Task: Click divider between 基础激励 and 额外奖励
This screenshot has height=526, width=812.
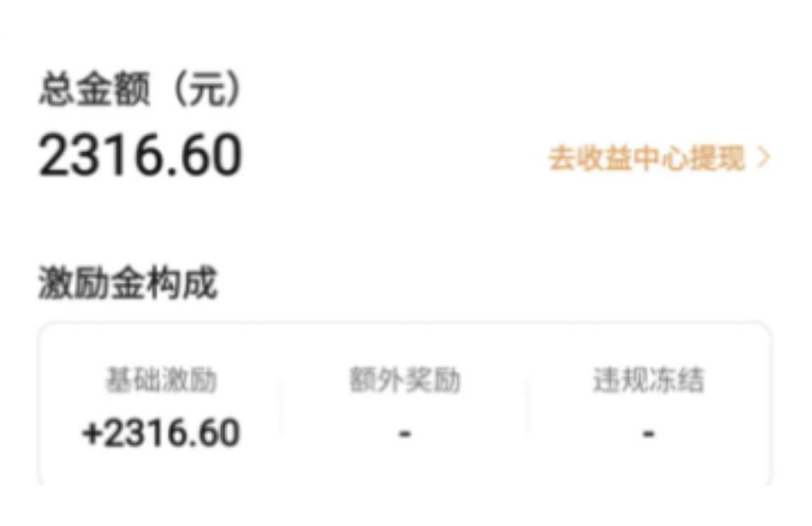Action: [282, 405]
